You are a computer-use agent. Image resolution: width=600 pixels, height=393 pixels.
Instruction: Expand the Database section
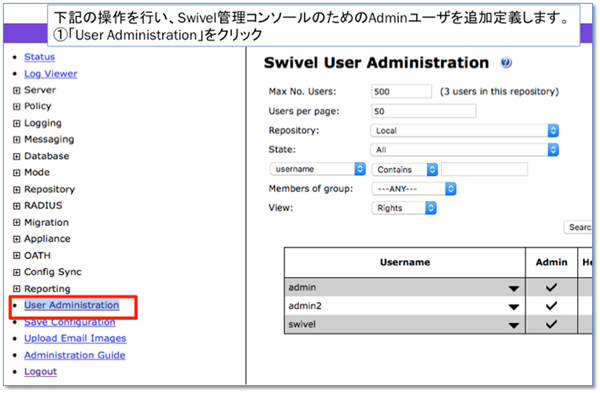coord(16,156)
